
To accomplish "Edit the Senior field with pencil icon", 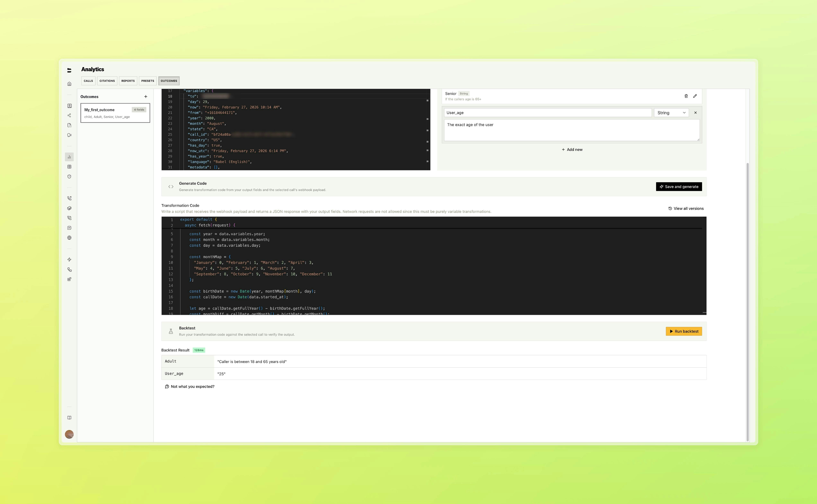I will pyautogui.click(x=695, y=96).
